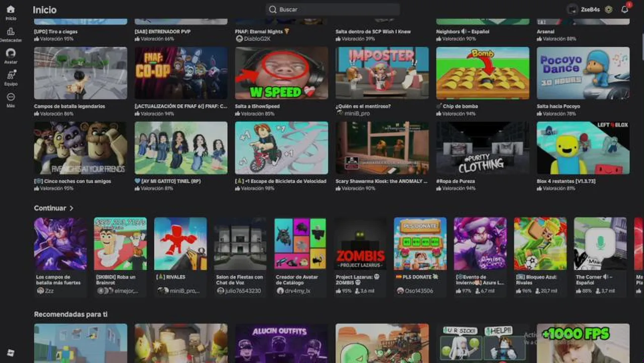Click 'Blox 4 restantes [V1.3.73]' title

click(x=566, y=181)
